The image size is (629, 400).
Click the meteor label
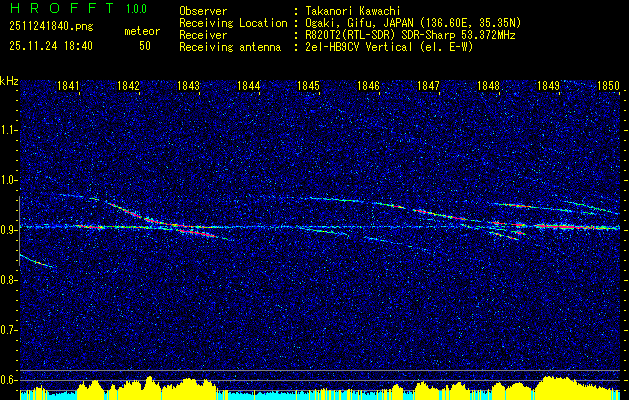[142, 31]
